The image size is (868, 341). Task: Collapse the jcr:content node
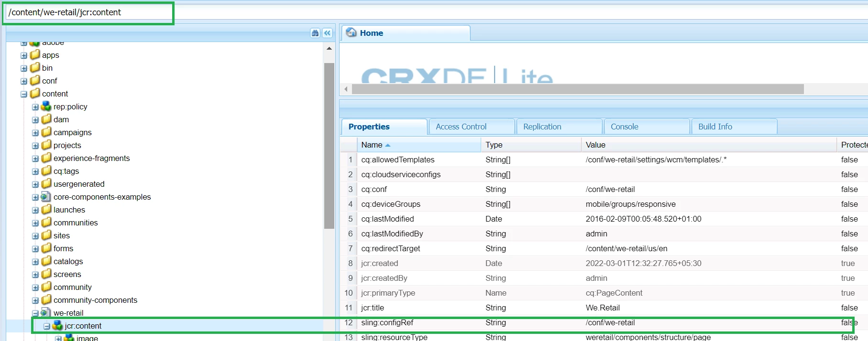(47, 326)
